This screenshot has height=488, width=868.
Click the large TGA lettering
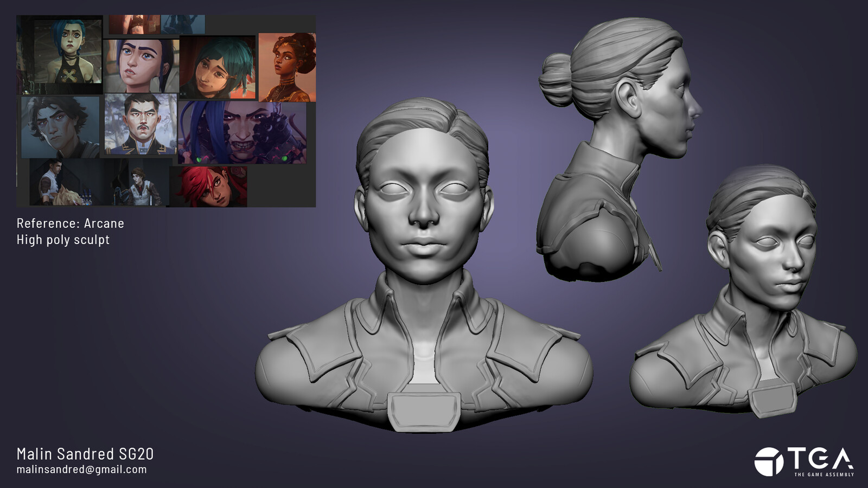[821, 459]
